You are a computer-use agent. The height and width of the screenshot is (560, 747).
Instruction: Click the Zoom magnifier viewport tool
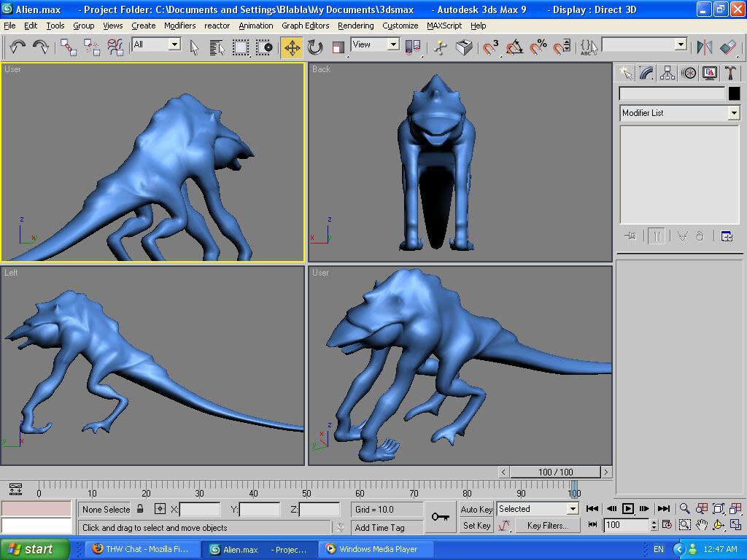tap(684, 508)
